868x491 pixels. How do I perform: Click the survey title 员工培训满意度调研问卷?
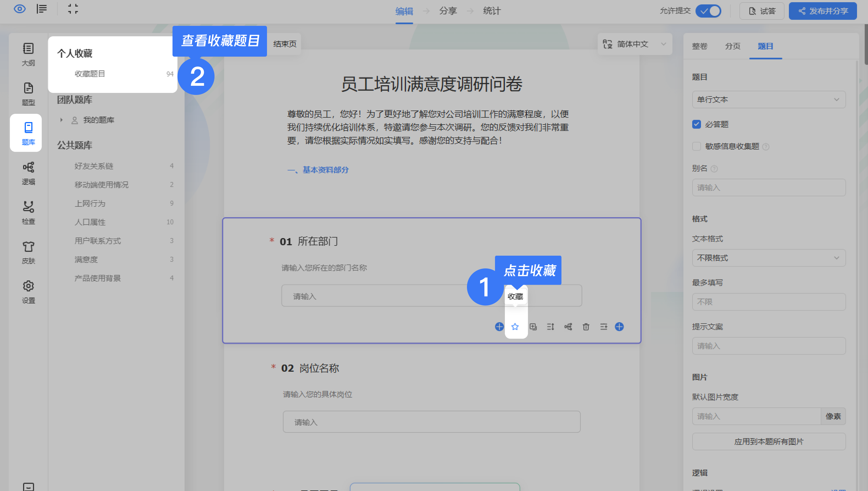432,84
